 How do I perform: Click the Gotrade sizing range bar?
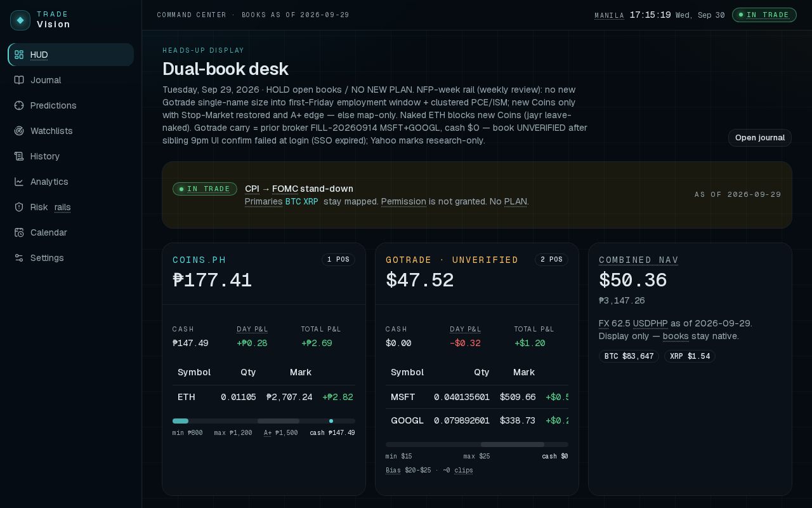pyautogui.click(x=477, y=444)
